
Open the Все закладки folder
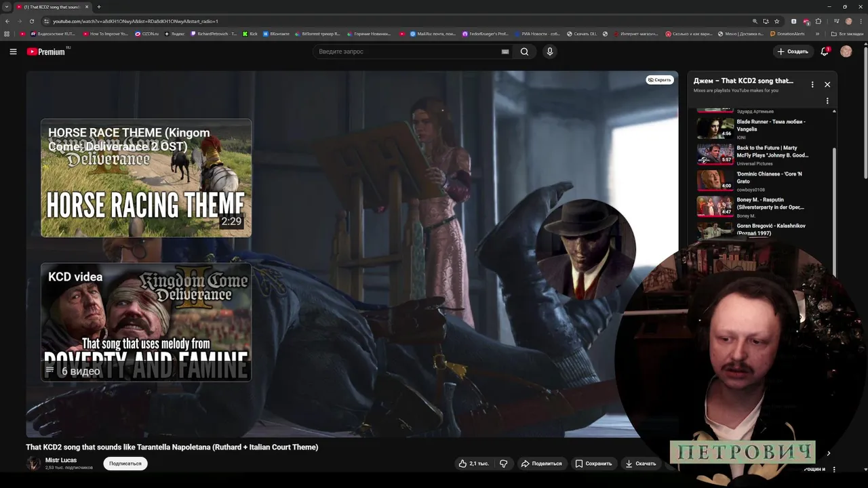848,34
